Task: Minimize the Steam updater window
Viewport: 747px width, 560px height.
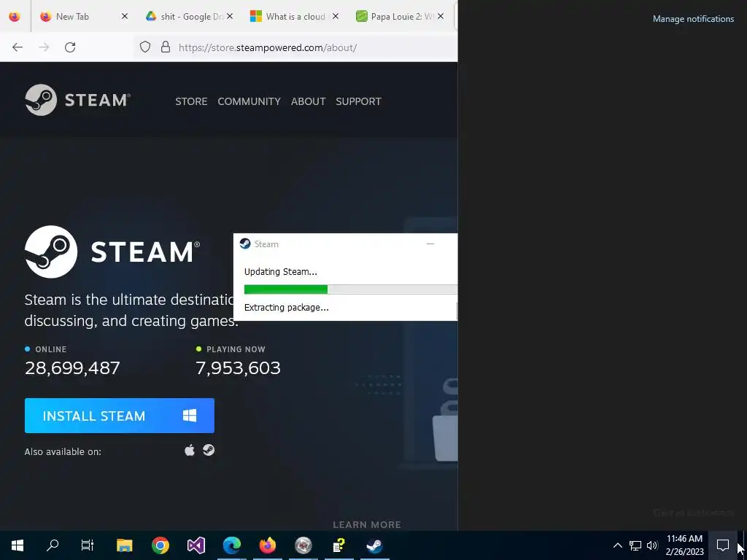Action: tap(430, 244)
